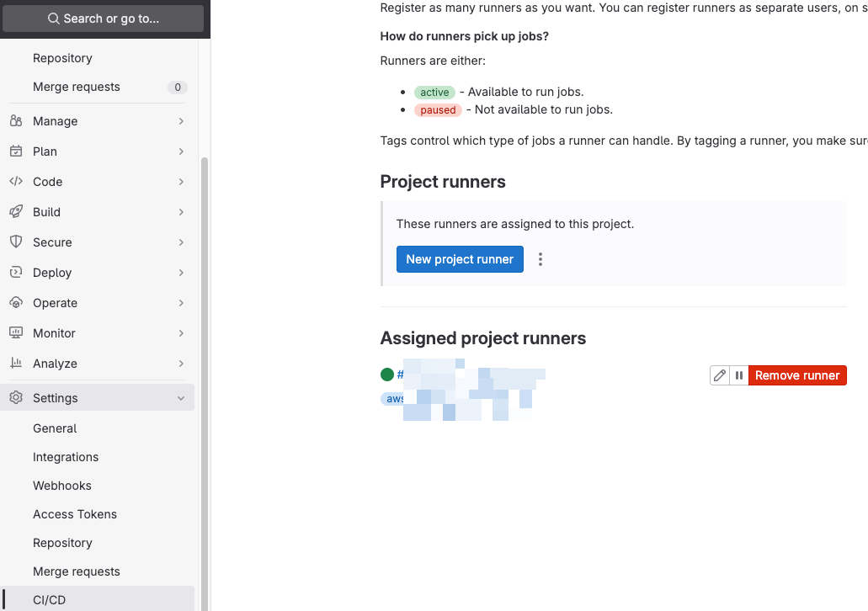The width and height of the screenshot is (868, 611).
Task: Click the sidebar vertical scrollbar
Action: (205, 382)
